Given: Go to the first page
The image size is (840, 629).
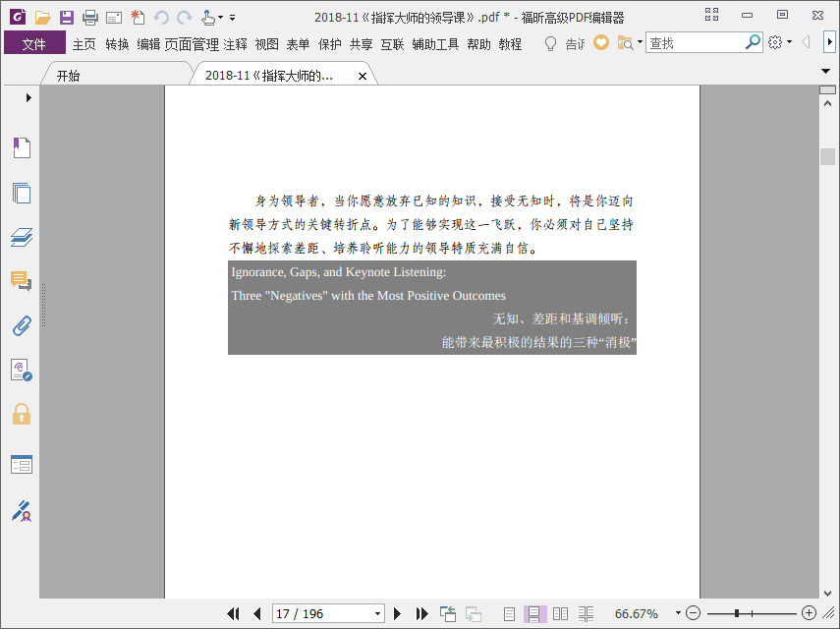Looking at the screenshot, I should [x=233, y=613].
